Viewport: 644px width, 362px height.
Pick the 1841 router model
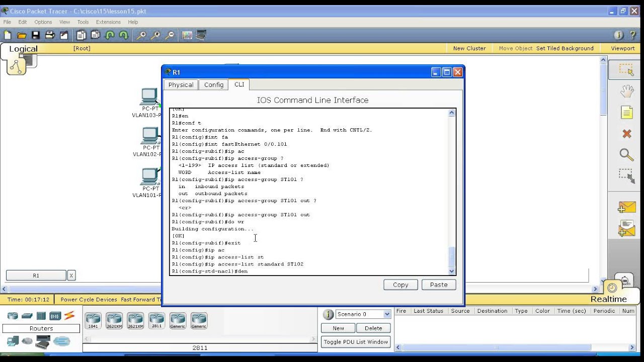coord(93,321)
